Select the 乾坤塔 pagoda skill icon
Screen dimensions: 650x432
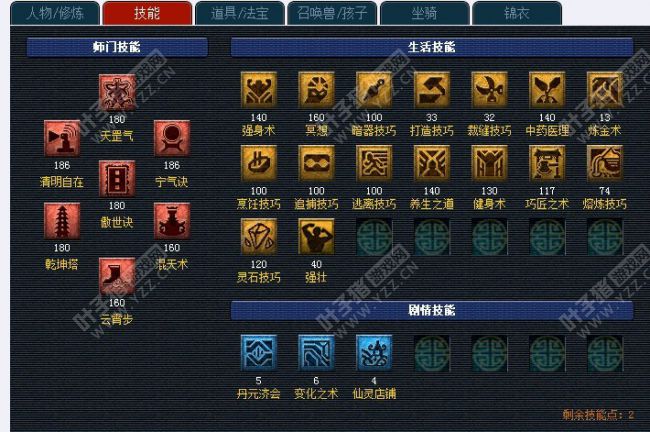click(62, 221)
